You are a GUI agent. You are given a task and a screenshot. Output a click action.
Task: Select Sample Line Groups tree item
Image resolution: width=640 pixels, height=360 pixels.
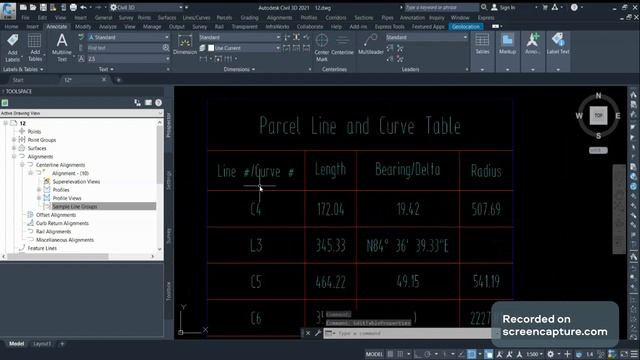click(x=74, y=207)
